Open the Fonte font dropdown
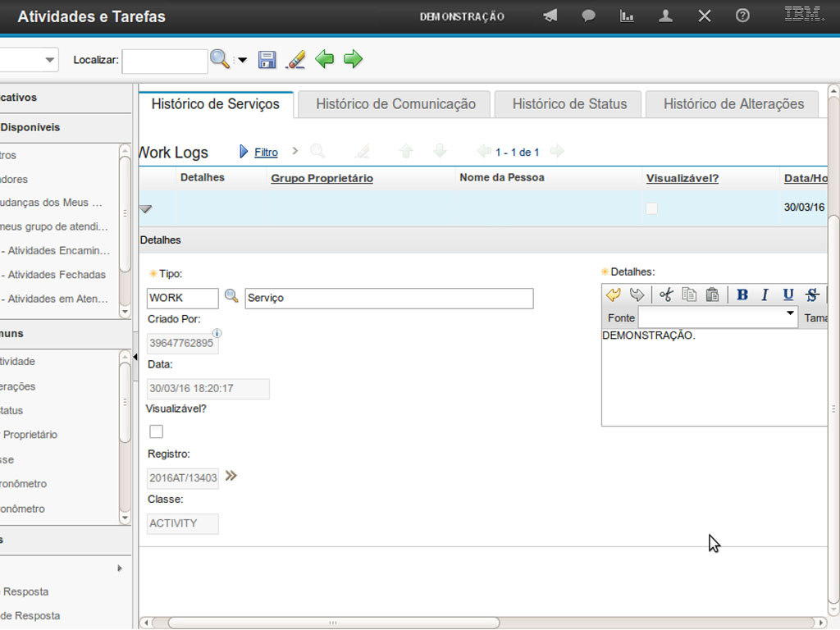The height and width of the screenshot is (630, 840). pos(790,315)
